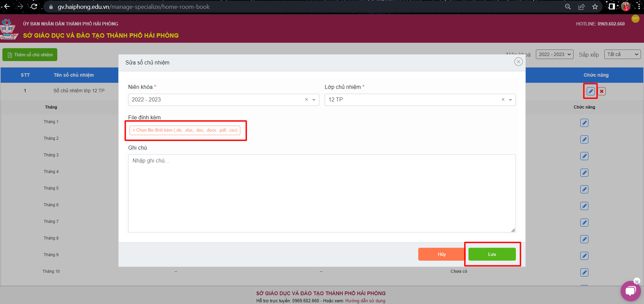Click the Lưu save button
The width and height of the screenshot is (644, 304).
492,254
